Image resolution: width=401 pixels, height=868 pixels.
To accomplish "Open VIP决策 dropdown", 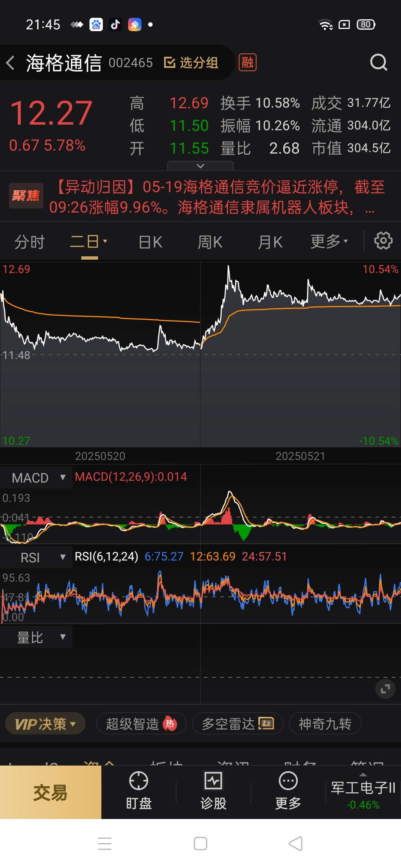I will pyautogui.click(x=45, y=724).
